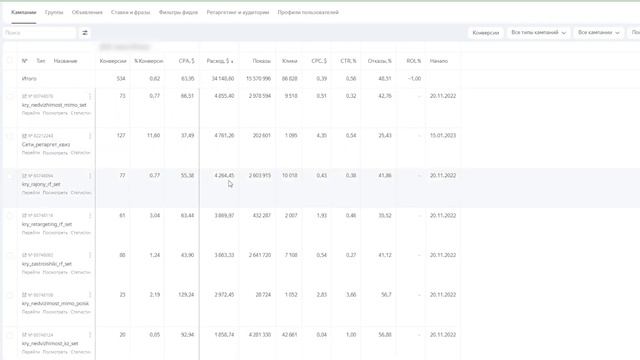Screen dimensions: 640x360
Task: Sort by the Расход $ column header
Action: point(220,61)
